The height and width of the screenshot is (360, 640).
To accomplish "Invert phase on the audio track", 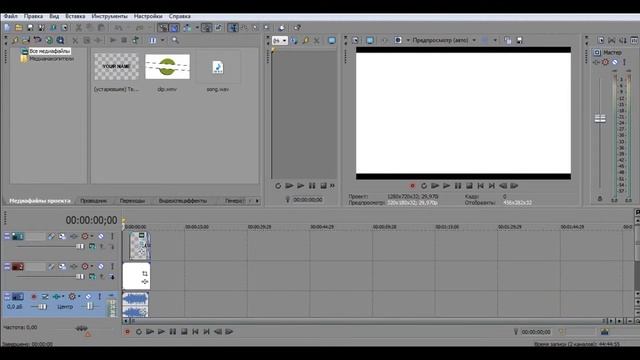I will click(x=44, y=297).
